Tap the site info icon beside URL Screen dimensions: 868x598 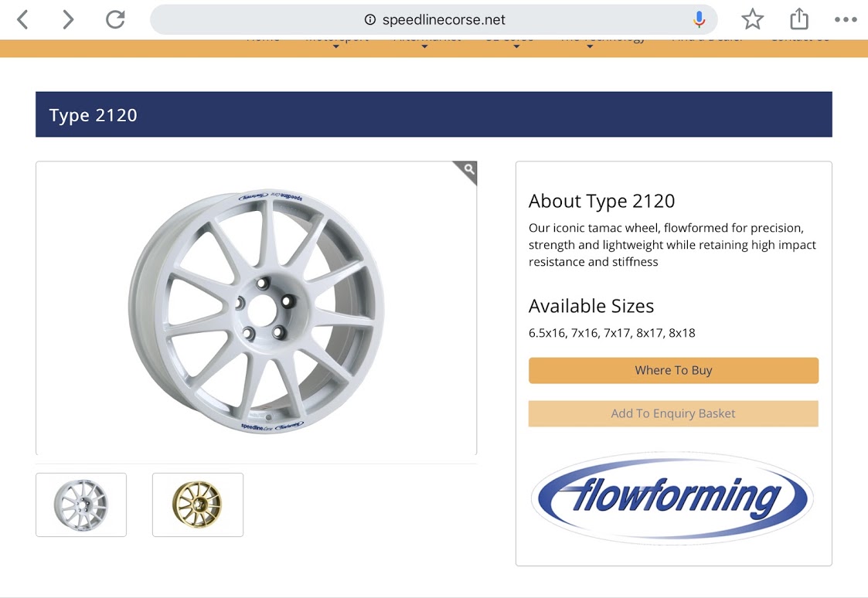[x=369, y=20]
